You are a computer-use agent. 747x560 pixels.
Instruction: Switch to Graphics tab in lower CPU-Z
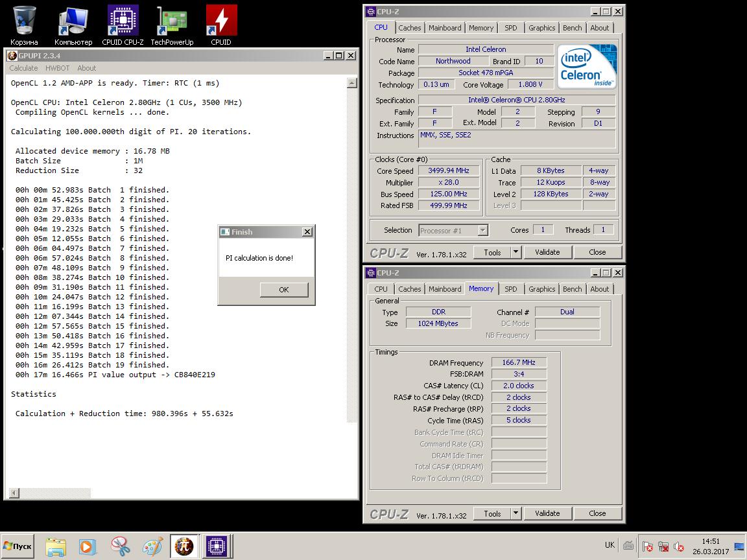coord(541,289)
